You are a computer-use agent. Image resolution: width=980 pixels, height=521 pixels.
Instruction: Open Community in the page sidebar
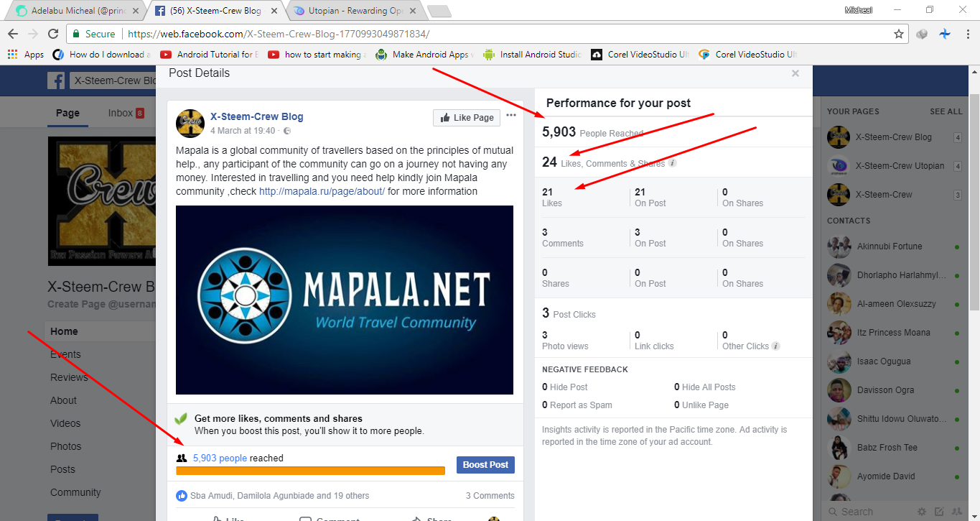tap(75, 492)
